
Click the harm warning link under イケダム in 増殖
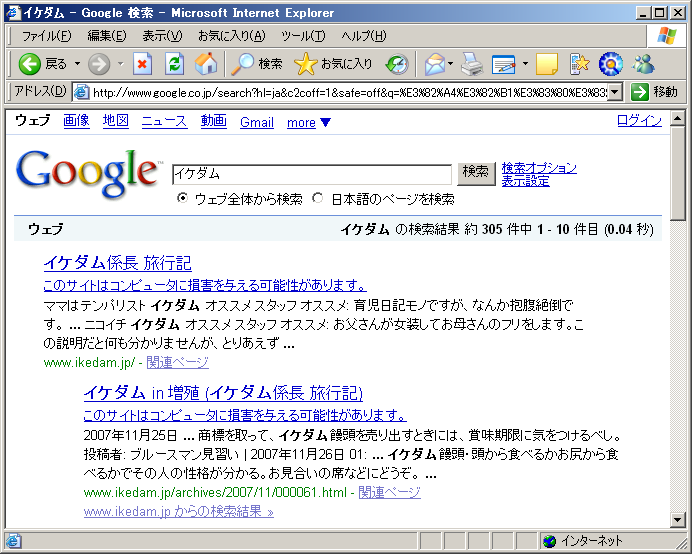(x=245, y=415)
